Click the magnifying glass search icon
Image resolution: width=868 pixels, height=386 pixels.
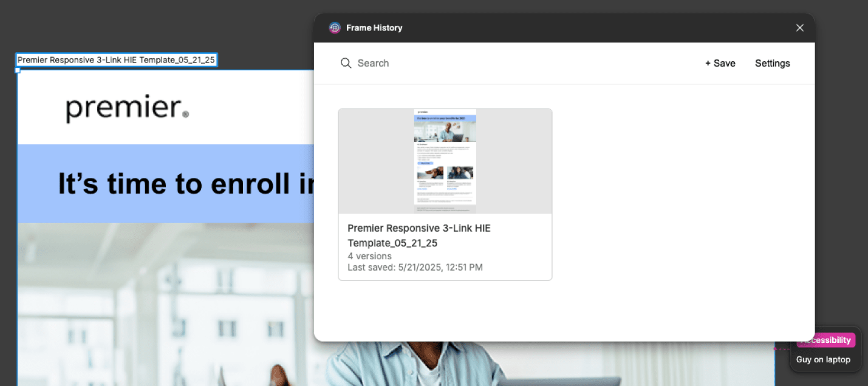point(346,63)
